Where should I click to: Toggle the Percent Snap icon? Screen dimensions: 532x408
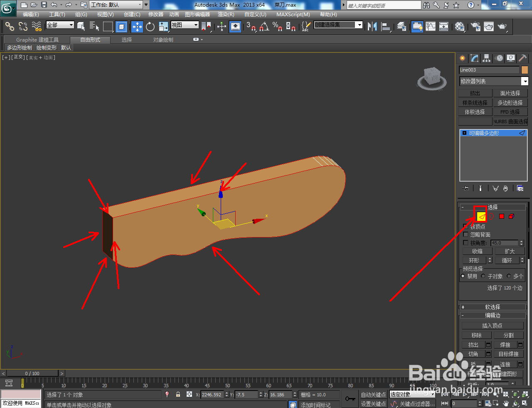277,27
